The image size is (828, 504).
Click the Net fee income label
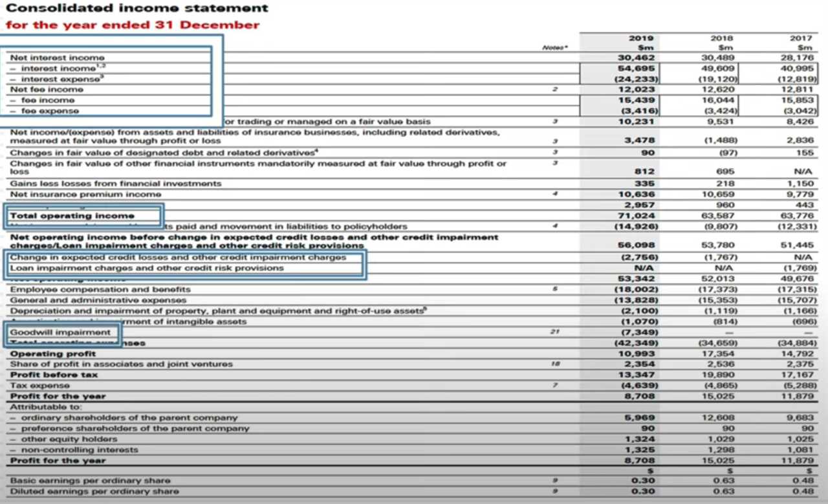tap(47, 89)
